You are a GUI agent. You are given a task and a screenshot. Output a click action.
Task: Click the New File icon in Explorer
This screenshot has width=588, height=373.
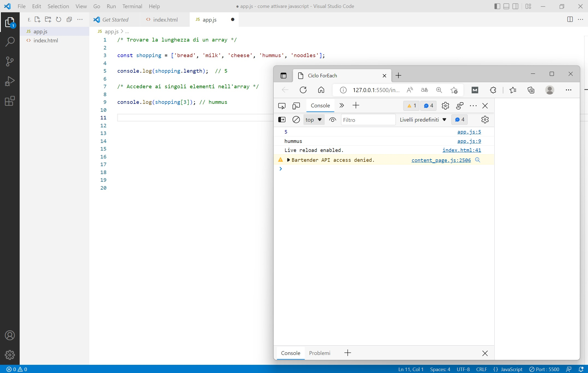[x=37, y=19]
